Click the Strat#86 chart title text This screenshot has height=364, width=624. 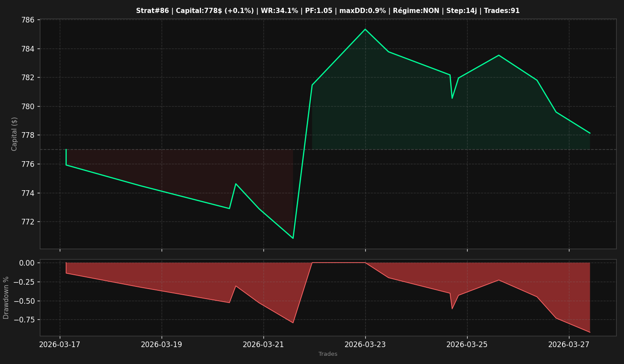[x=328, y=11]
